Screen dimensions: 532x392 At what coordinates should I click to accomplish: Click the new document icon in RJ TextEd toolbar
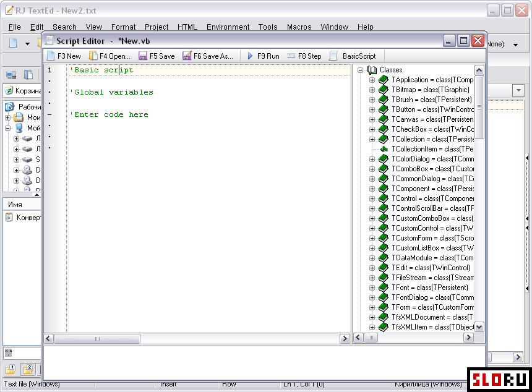(x=13, y=43)
